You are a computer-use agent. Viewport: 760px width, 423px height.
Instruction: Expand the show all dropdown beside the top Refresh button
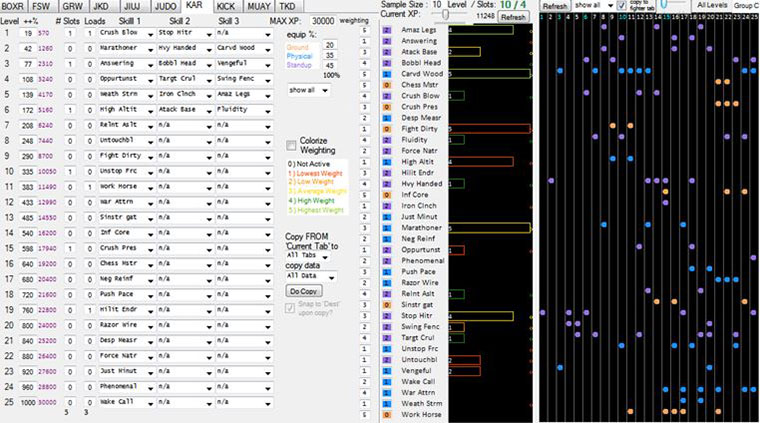(x=594, y=5)
